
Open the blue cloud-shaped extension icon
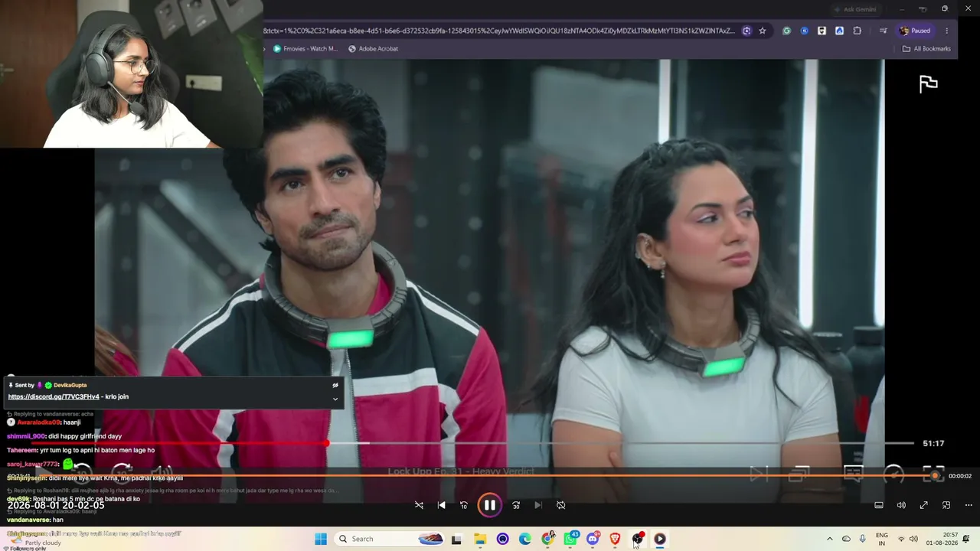[839, 31]
